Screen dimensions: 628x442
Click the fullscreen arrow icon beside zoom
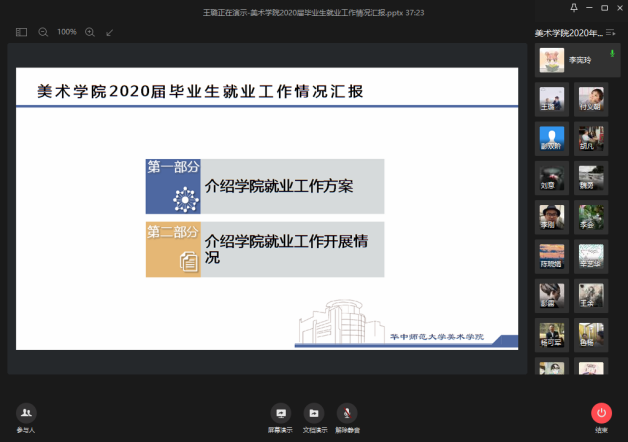(110, 32)
